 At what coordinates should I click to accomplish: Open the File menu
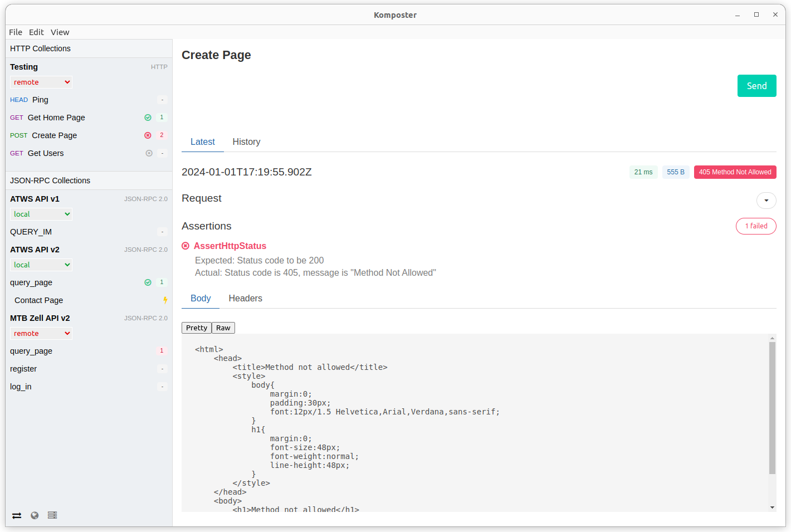click(x=16, y=32)
